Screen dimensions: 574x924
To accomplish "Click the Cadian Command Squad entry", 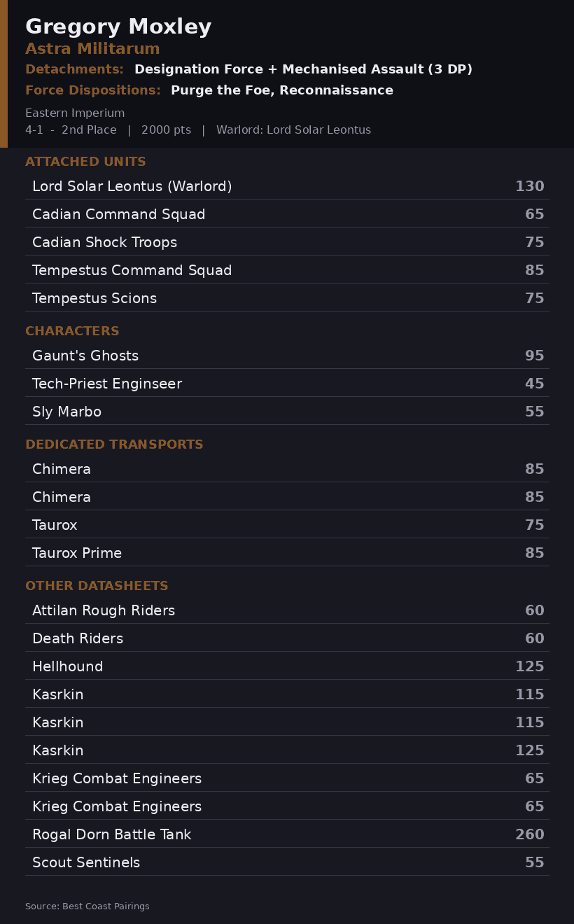I will click(287, 213).
